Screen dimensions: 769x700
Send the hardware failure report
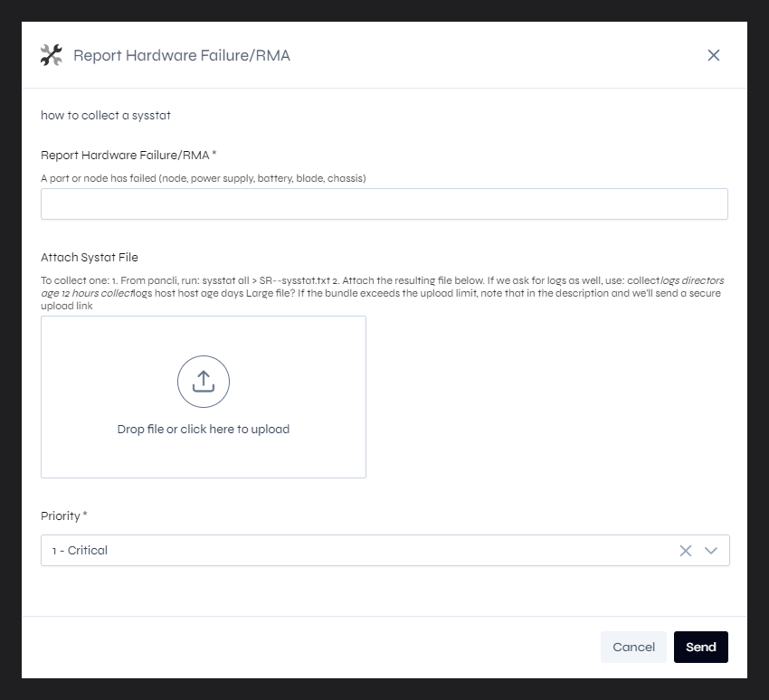coord(701,647)
